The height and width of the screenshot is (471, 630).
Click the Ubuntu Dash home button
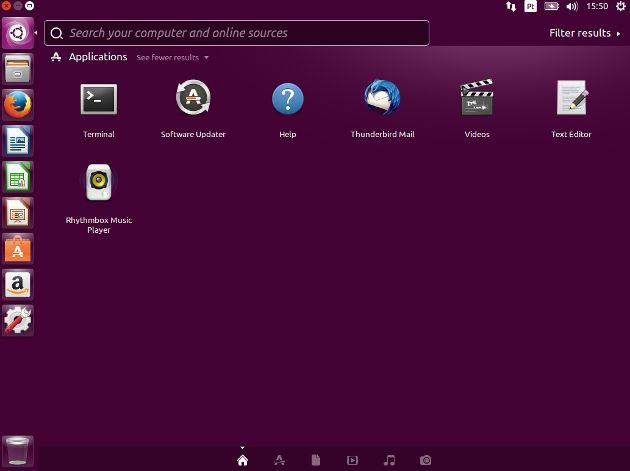point(18,33)
